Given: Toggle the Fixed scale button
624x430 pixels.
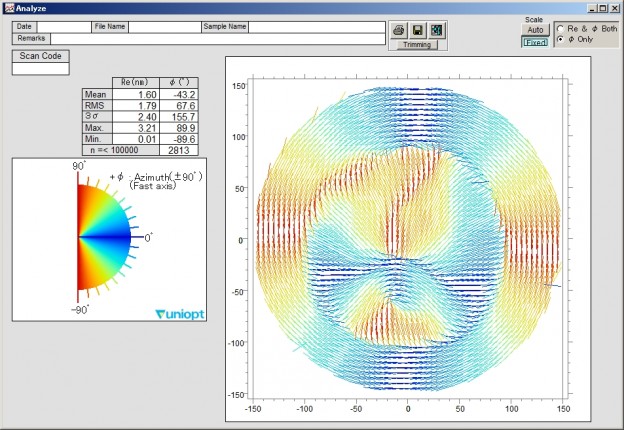Looking at the screenshot, I should (535, 42).
